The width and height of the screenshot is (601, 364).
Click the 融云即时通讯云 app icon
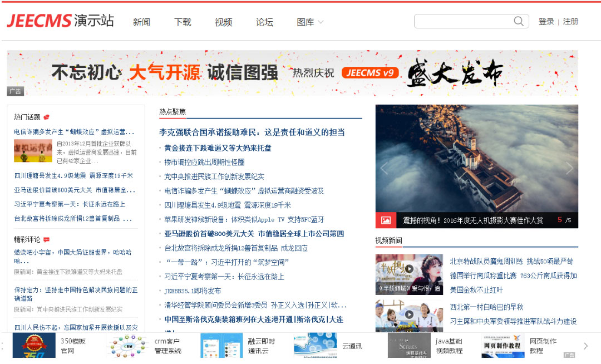point(221,346)
